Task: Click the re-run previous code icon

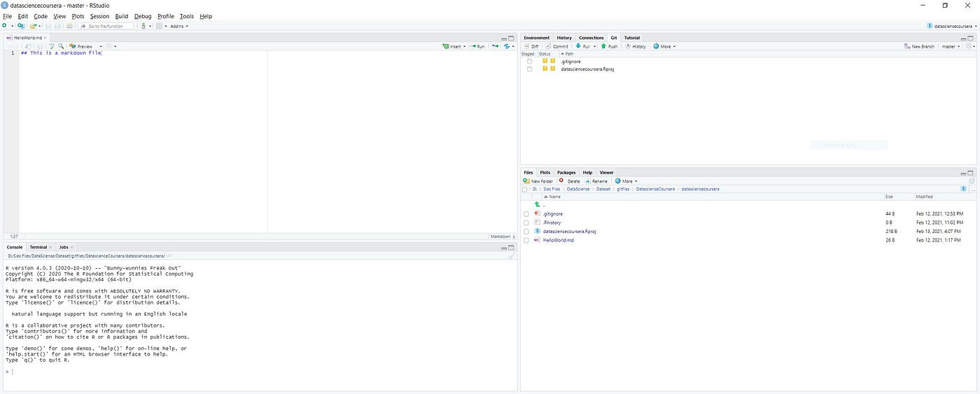Action: (496, 46)
